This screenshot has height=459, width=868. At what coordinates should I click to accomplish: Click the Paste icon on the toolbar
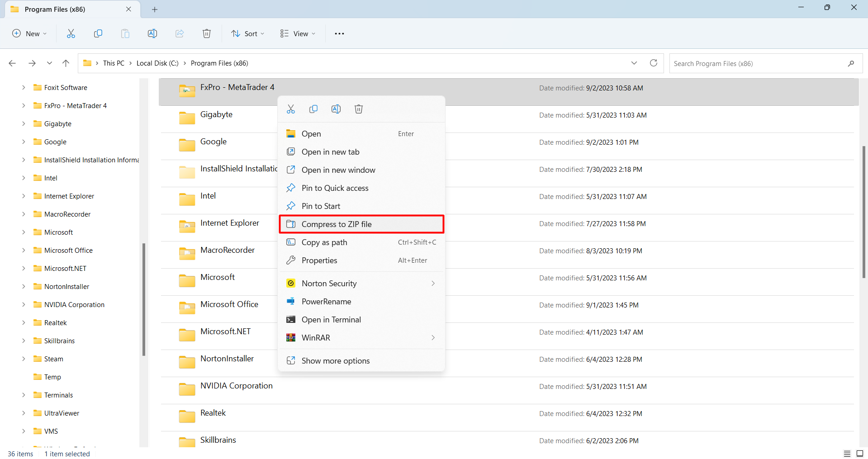click(x=125, y=33)
